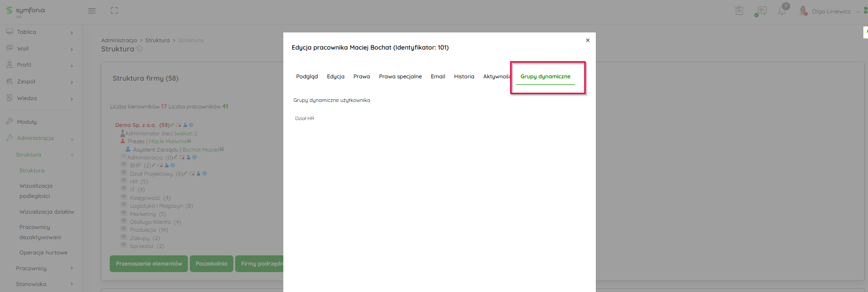Open the notifications bell
This screenshot has width=868, height=292.
click(782, 11)
